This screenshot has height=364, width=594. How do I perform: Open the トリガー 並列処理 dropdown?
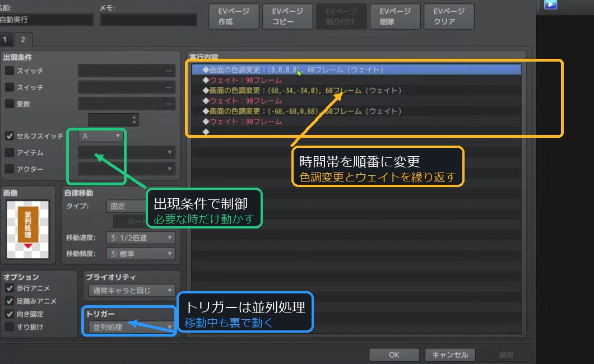pyautogui.click(x=132, y=327)
